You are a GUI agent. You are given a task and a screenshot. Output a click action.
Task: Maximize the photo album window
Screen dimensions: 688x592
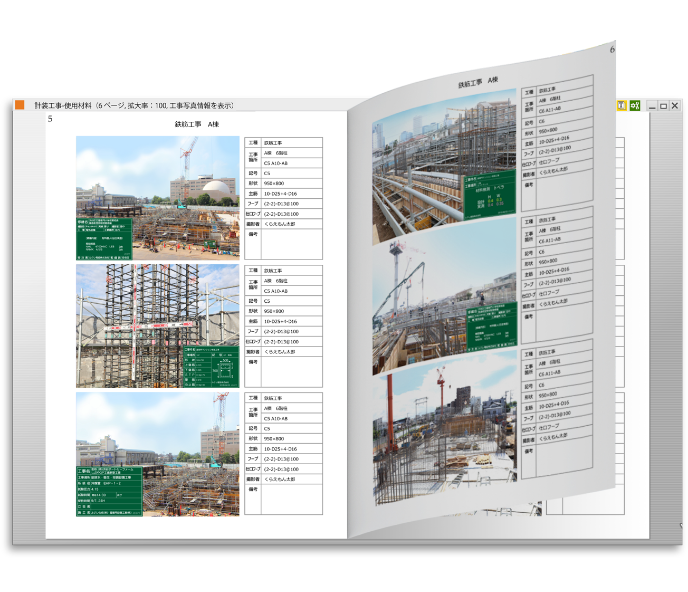(x=662, y=105)
